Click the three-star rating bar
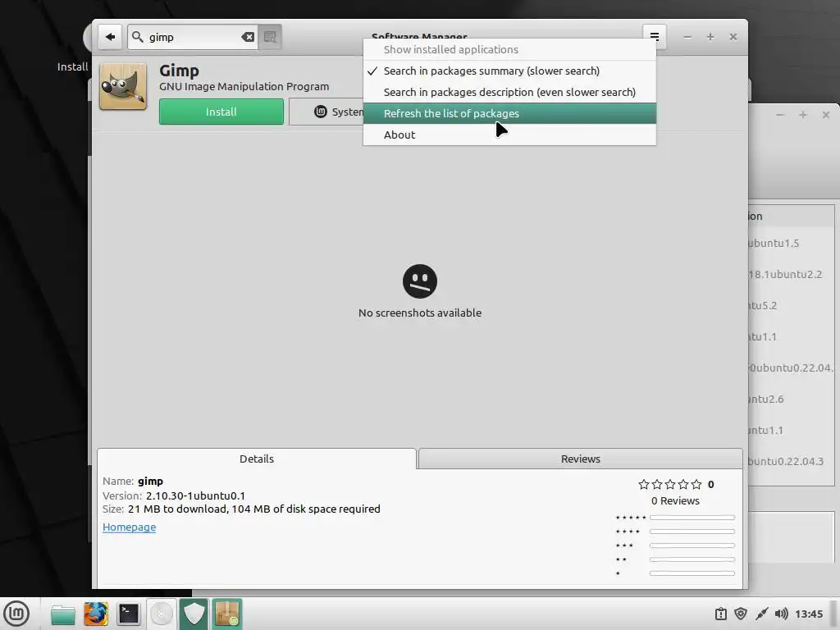Viewport: 840px width, 630px height. [692, 546]
